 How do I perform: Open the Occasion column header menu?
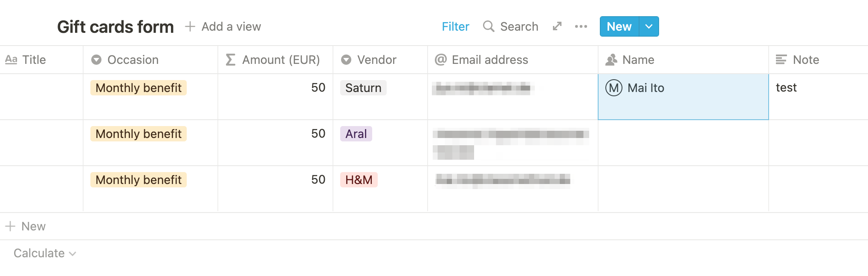[150, 60]
